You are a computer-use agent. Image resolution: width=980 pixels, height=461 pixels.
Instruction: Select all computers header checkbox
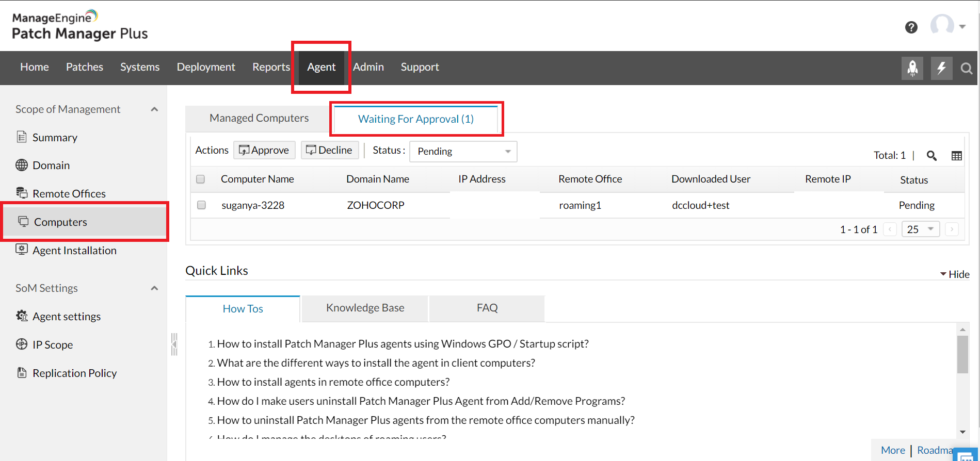tap(201, 179)
